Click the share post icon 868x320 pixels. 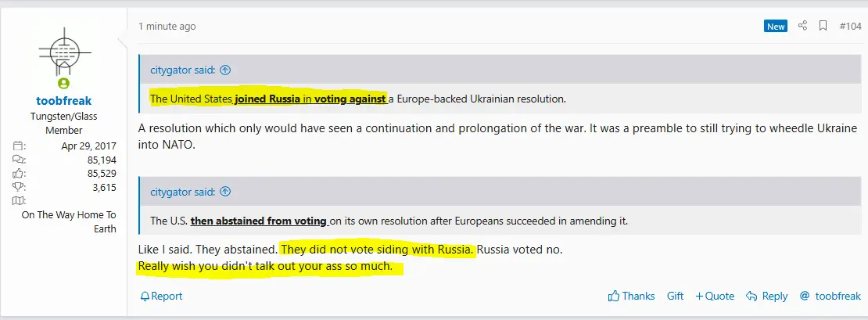(802, 26)
